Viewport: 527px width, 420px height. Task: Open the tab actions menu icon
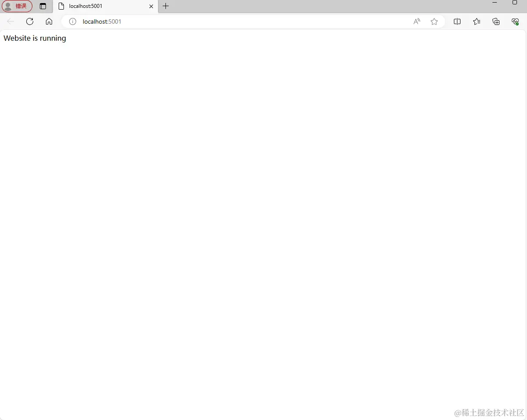pos(43,6)
